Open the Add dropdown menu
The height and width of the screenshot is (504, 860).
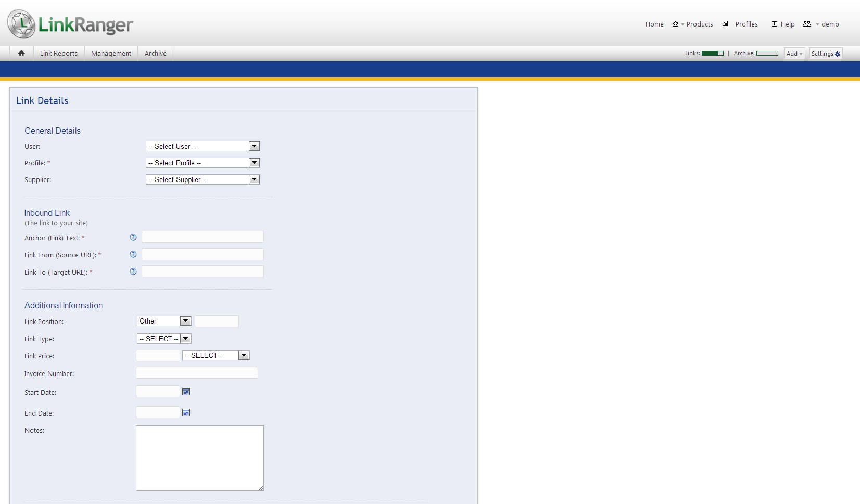(x=794, y=54)
